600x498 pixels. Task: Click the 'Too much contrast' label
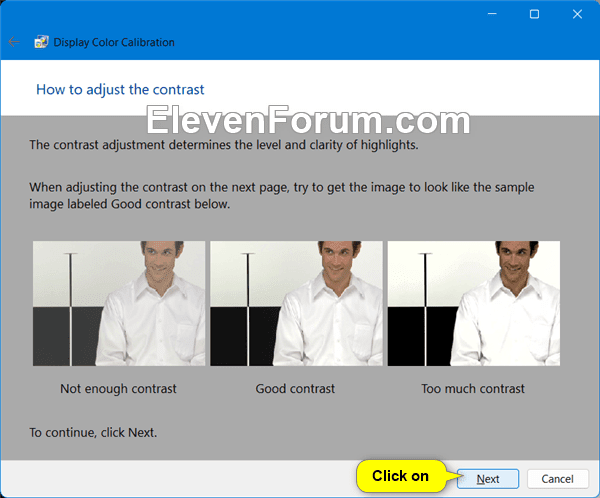473,389
